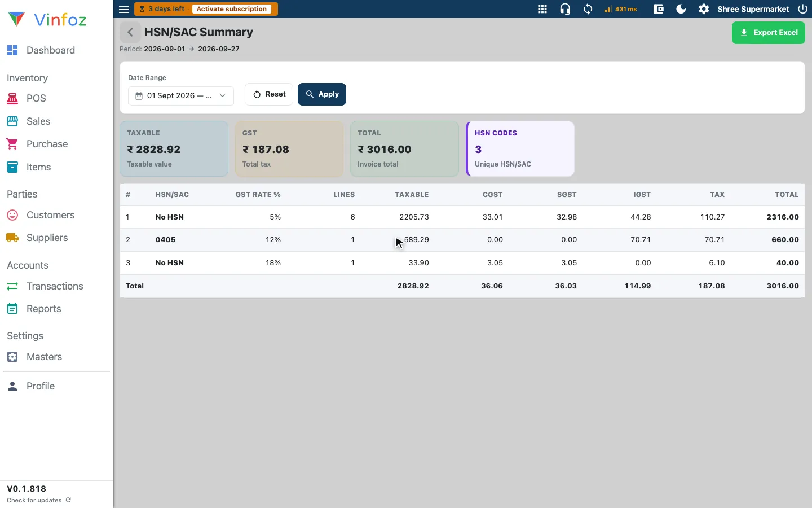Open the Date Range dropdown

tap(181, 95)
